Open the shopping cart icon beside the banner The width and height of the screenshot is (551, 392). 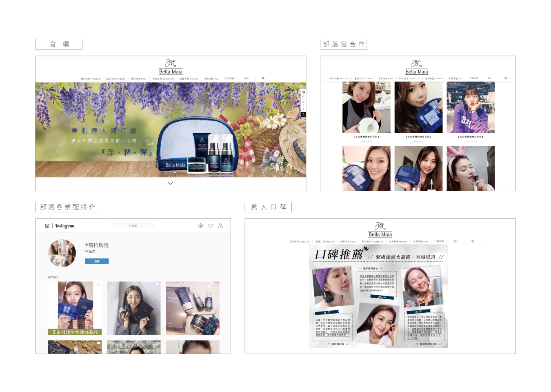click(x=303, y=92)
